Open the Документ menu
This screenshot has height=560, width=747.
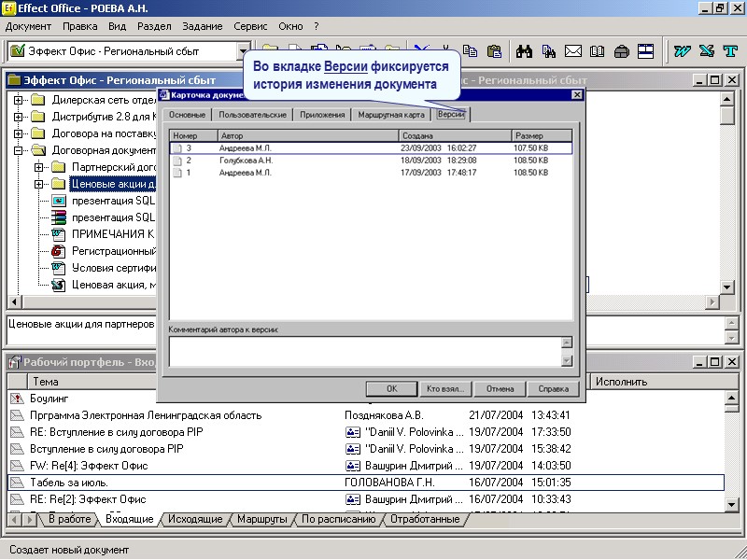tap(28, 26)
